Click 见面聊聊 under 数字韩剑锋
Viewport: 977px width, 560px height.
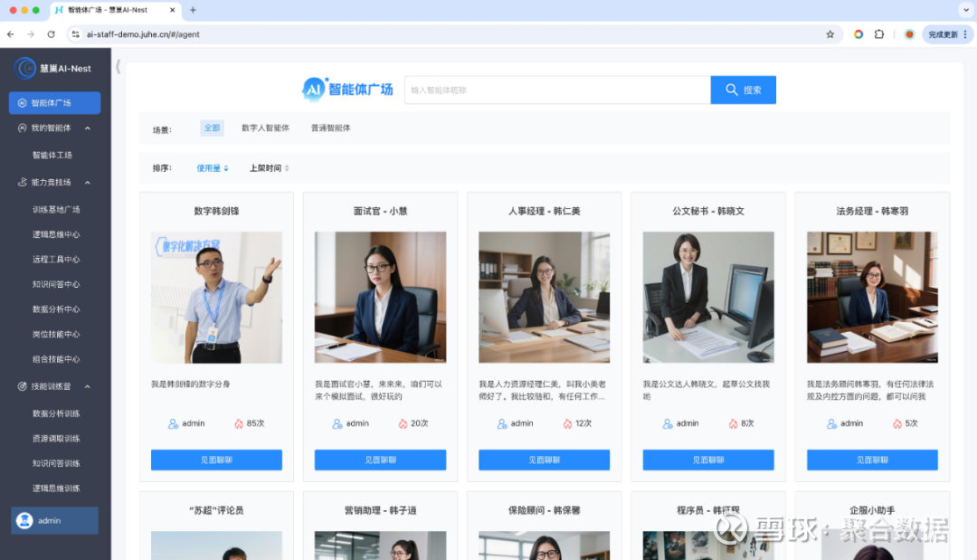point(216,460)
